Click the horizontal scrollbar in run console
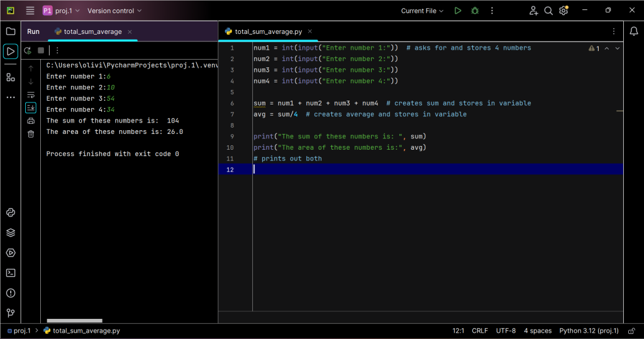644x339 pixels. tap(74, 321)
